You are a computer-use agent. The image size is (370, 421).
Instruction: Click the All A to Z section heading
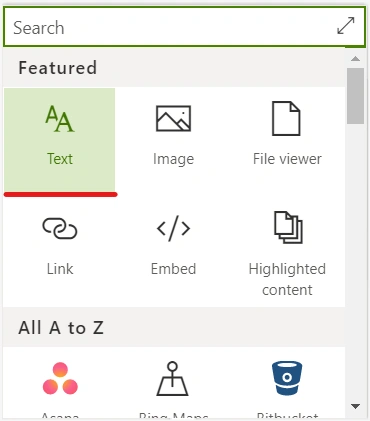(x=61, y=328)
